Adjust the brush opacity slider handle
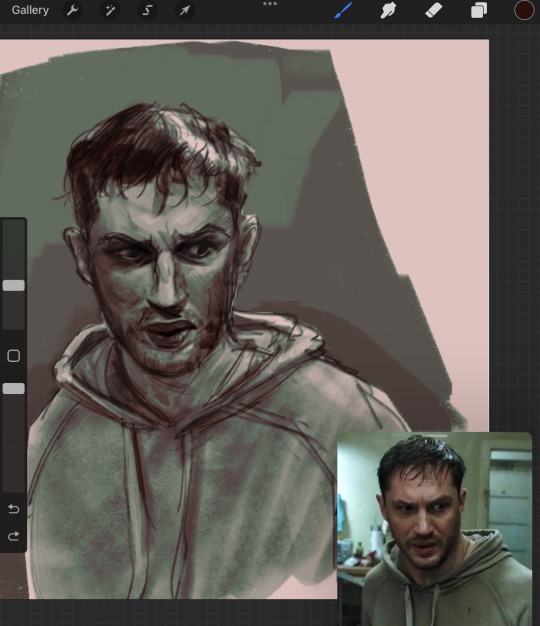 (14, 388)
